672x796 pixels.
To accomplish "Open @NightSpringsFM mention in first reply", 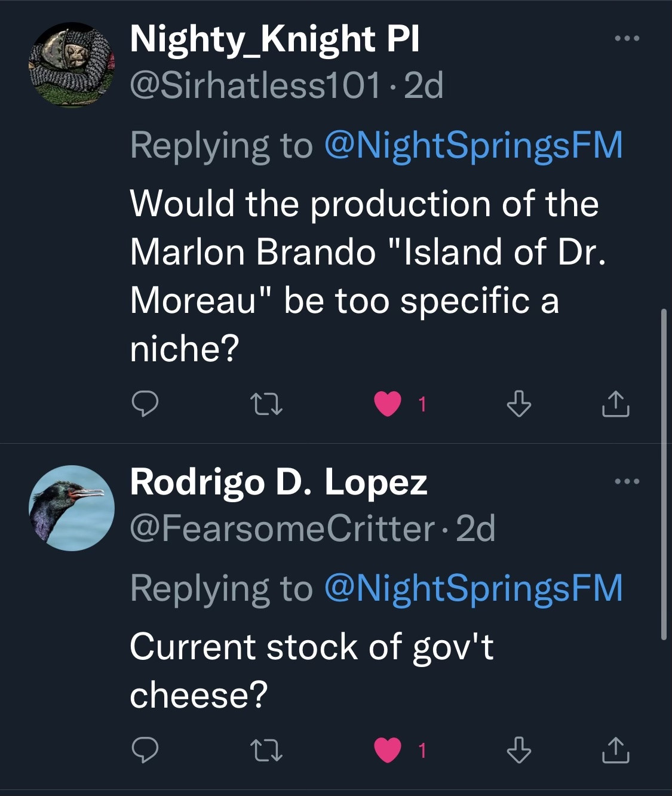I will pyautogui.click(x=473, y=145).
